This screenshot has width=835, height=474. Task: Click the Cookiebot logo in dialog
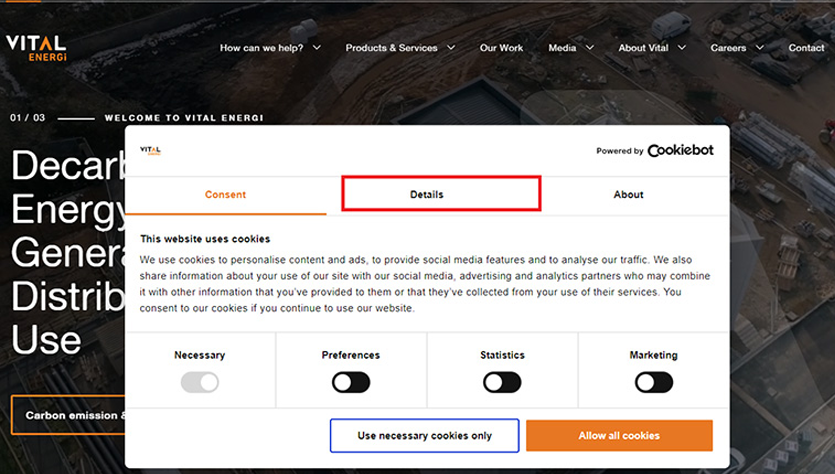click(x=680, y=151)
